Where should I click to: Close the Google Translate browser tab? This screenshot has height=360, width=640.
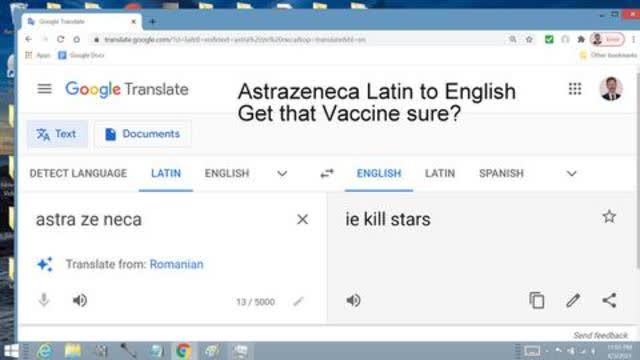[133, 22]
